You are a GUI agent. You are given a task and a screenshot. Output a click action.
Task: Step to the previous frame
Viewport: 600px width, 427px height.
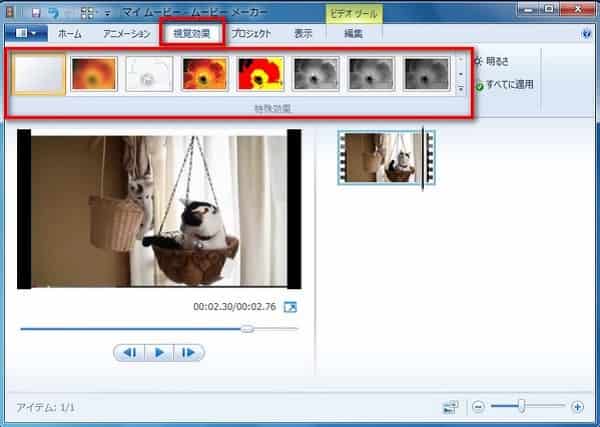coord(129,352)
